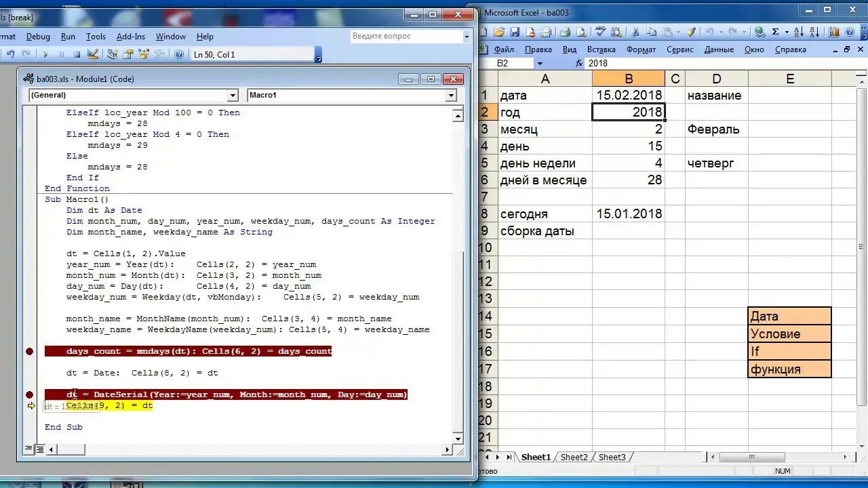The image size is (868, 488).
Task: Open the Tools menu in VBA editor
Action: pyautogui.click(x=96, y=37)
